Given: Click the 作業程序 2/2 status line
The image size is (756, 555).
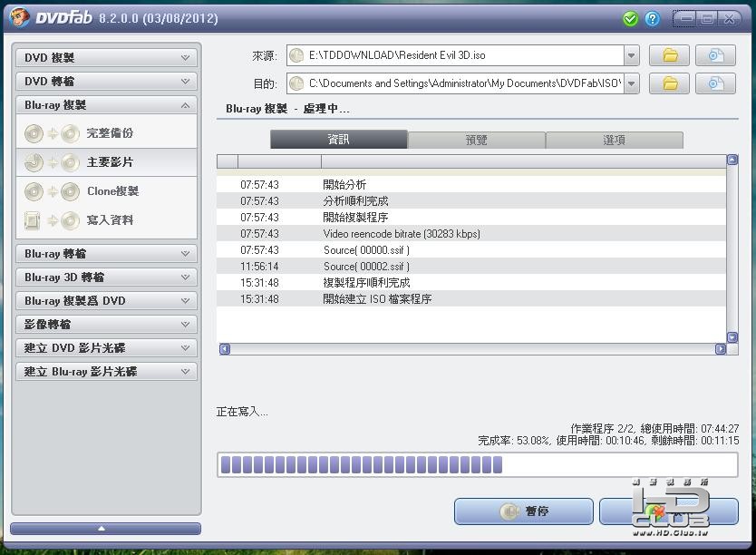Looking at the screenshot, I should coord(654,428).
